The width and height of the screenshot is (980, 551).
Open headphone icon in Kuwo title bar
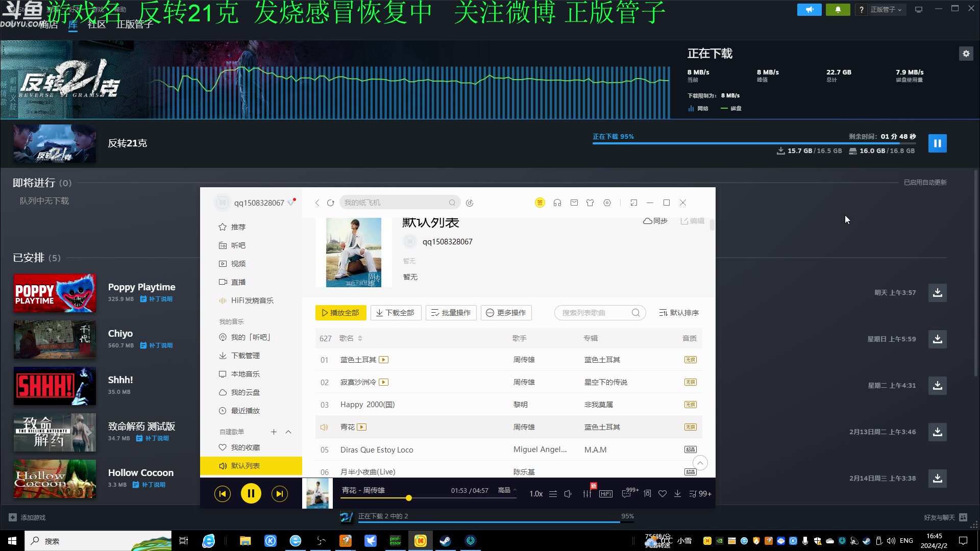557,203
